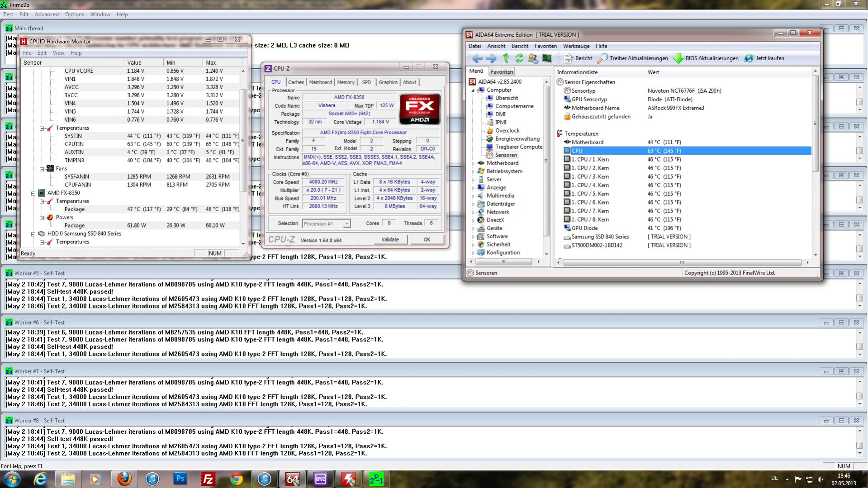Viewport: 868px width, 488px height.
Task: Go forward with AIDA64's blue right arrow
Action: [x=491, y=58]
